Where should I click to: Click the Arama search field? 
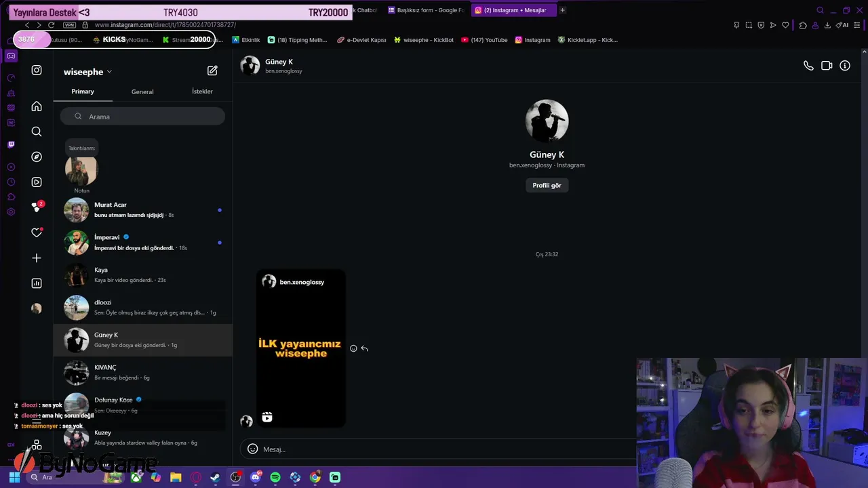pyautogui.click(x=142, y=117)
